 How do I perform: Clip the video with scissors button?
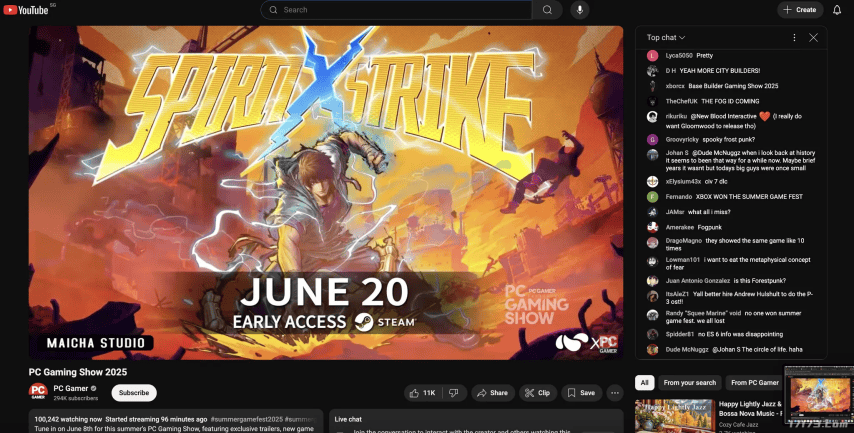pos(538,393)
